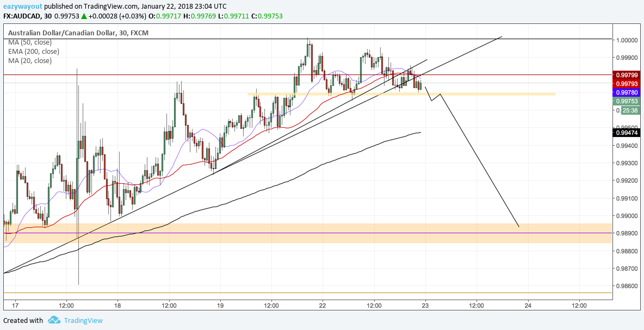644x330 pixels.
Task: Click the 0.99000 price axis label
Action: coord(627,216)
